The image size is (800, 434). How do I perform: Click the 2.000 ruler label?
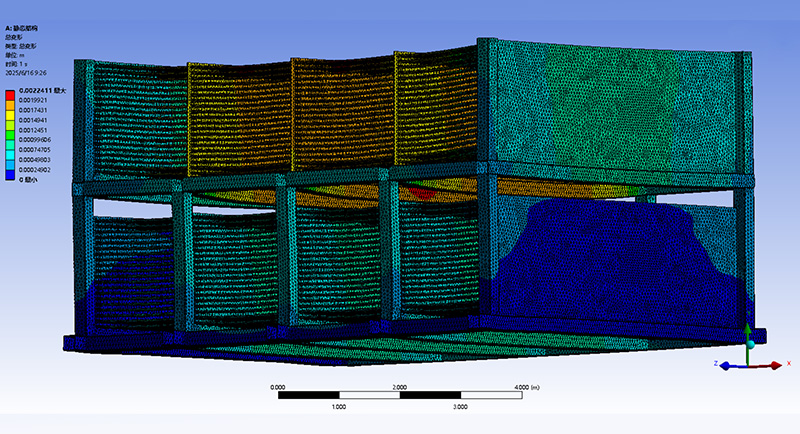click(x=399, y=388)
